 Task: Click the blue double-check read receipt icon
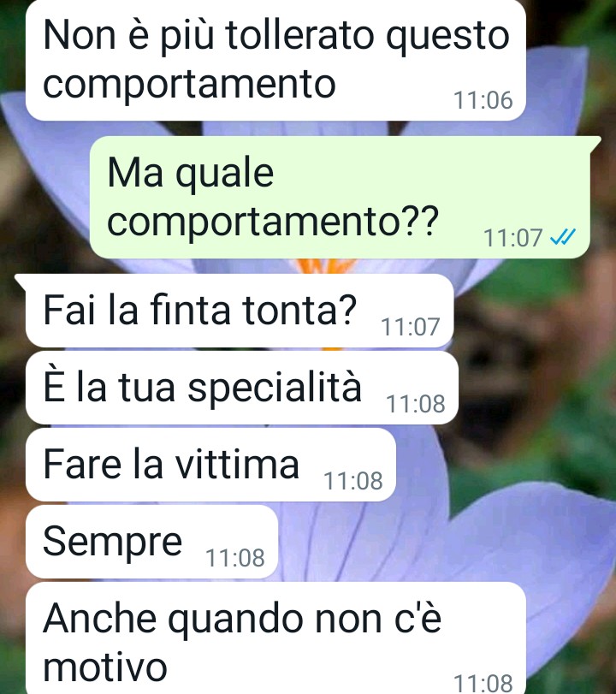[x=562, y=237]
